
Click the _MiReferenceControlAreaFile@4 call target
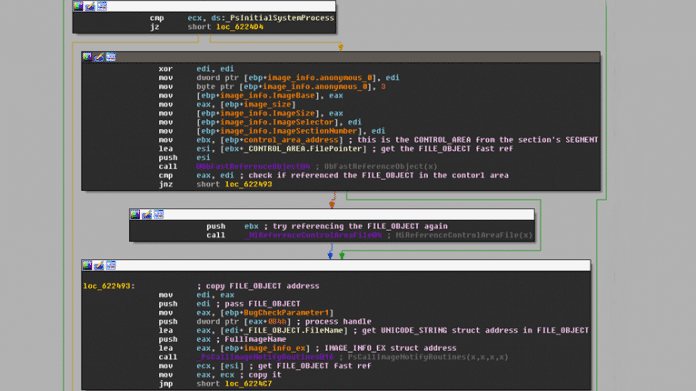(x=313, y=235)
